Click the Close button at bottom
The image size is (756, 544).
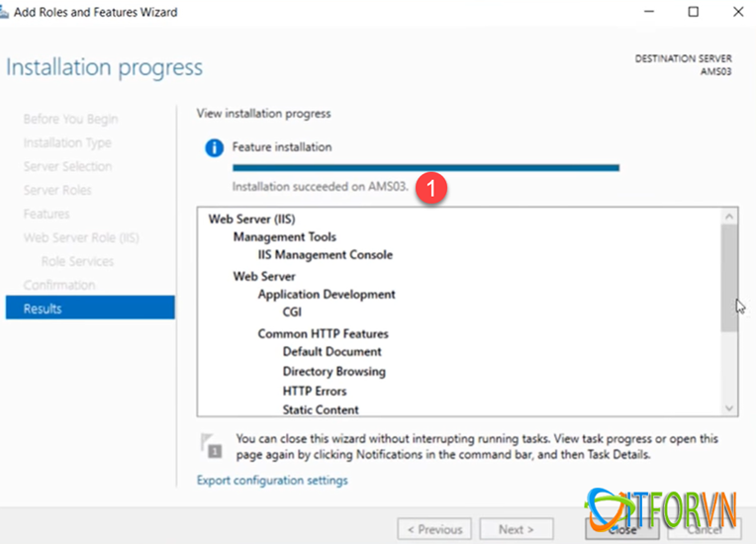click(x=622, y=529)
